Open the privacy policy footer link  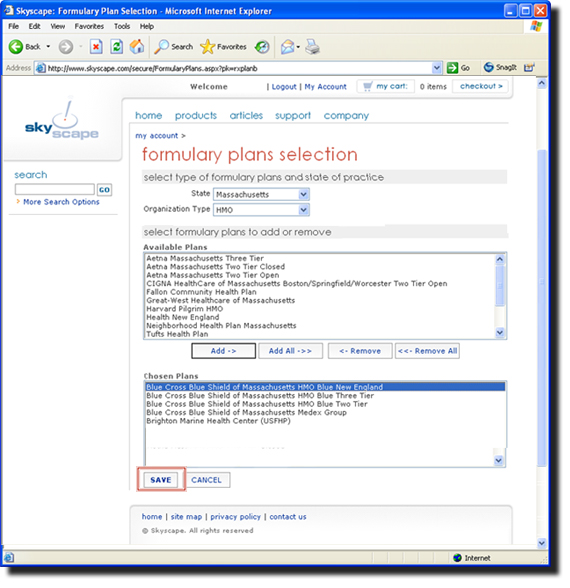tap(236, 517)
